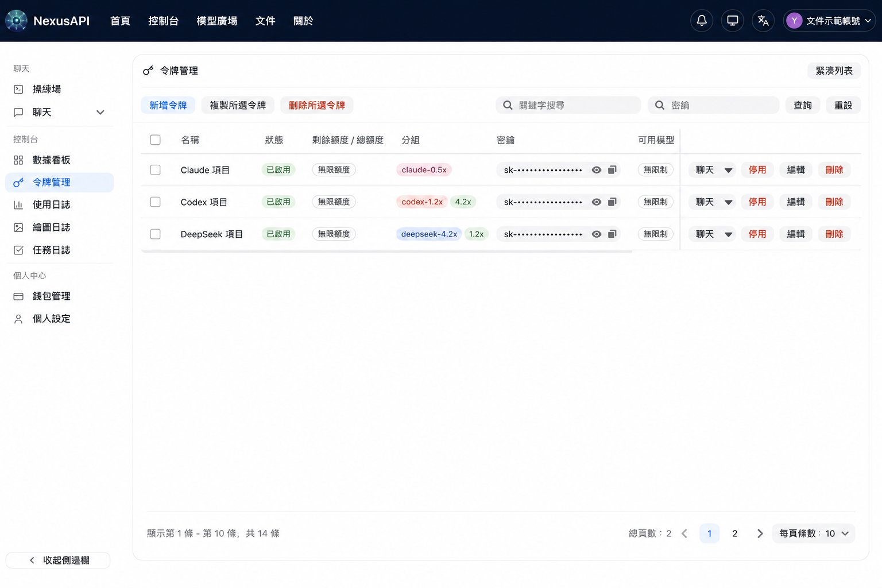Go to the next page arrow
Image resolution: width=882 pixels, height=588 pixels.
[760, 533]
